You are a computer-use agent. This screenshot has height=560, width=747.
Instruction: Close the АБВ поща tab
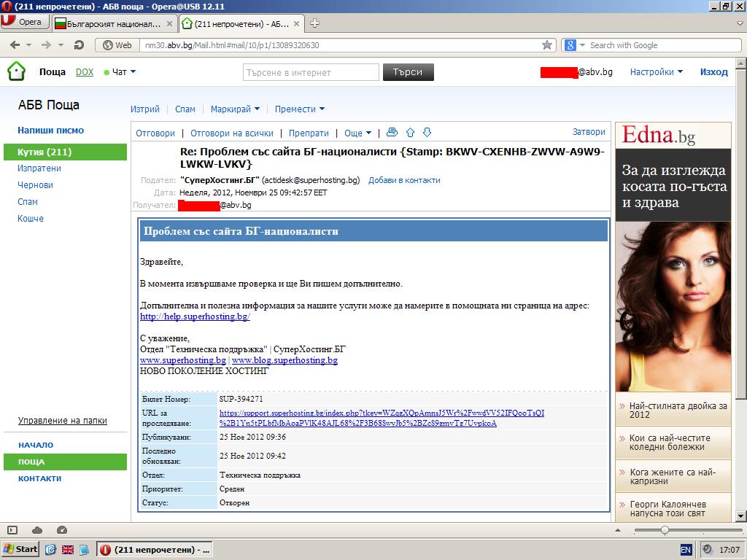[296, 23]
